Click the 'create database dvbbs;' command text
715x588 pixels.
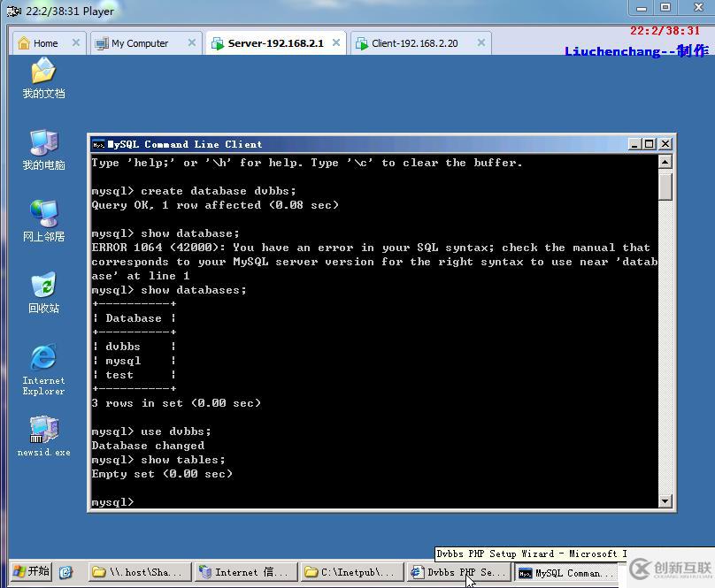coord(219,191)
